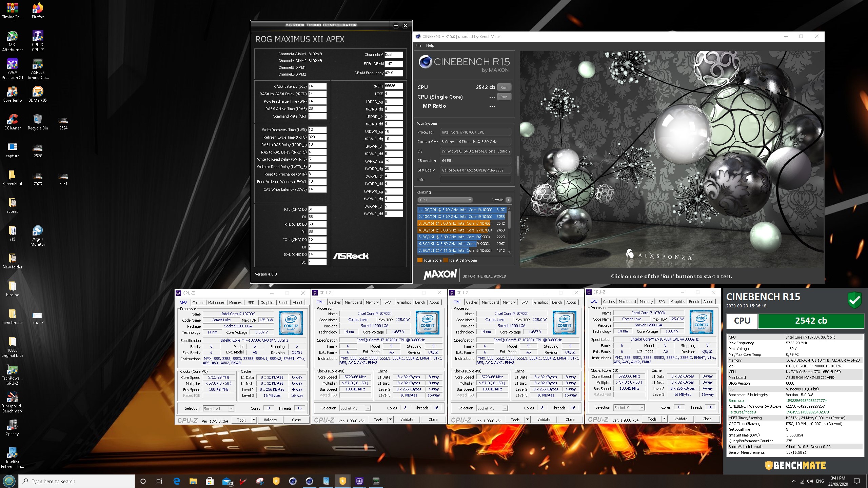This screenshot has width=868, height=488.
Task: Open TechPowerUp GPU-Z desktop shortcut
Action: pyautogui.click(x=12, y=375)
